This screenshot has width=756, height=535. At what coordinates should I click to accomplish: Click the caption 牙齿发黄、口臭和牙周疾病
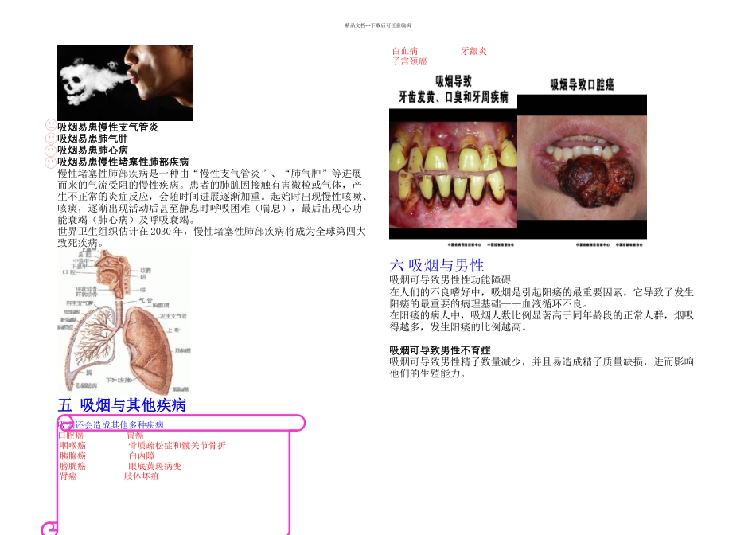coord(454,97)
